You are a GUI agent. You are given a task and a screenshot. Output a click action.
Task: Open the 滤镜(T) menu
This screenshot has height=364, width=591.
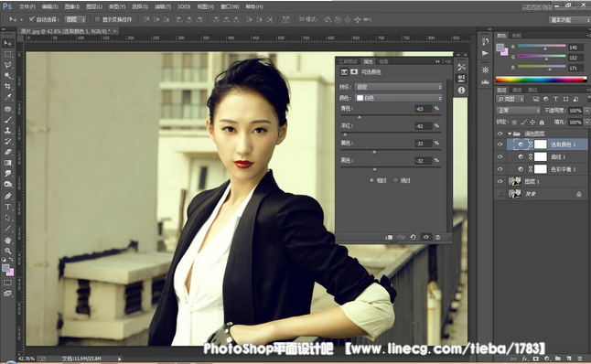[163, 6]
